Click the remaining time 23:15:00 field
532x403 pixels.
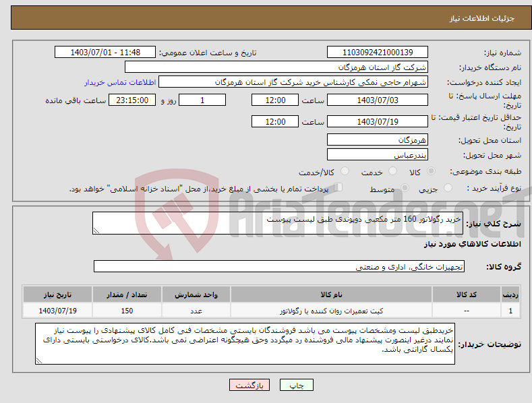coord(132,100)
